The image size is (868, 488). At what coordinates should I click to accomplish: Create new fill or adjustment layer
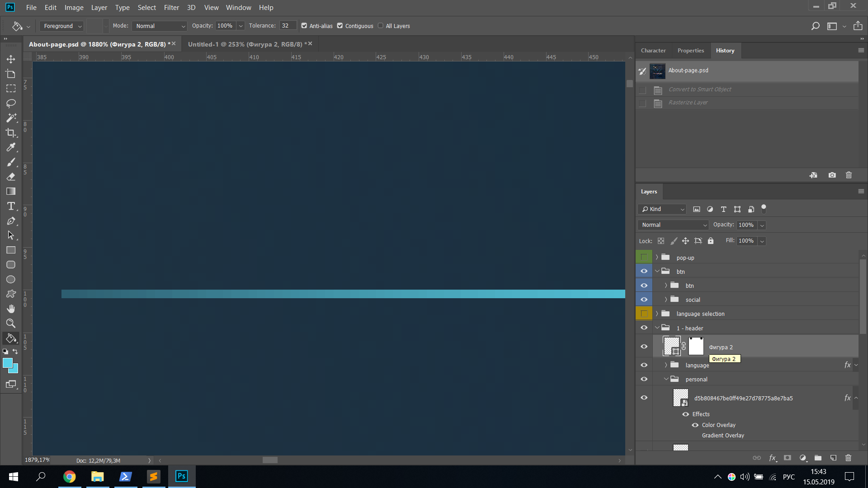[803, 458]
